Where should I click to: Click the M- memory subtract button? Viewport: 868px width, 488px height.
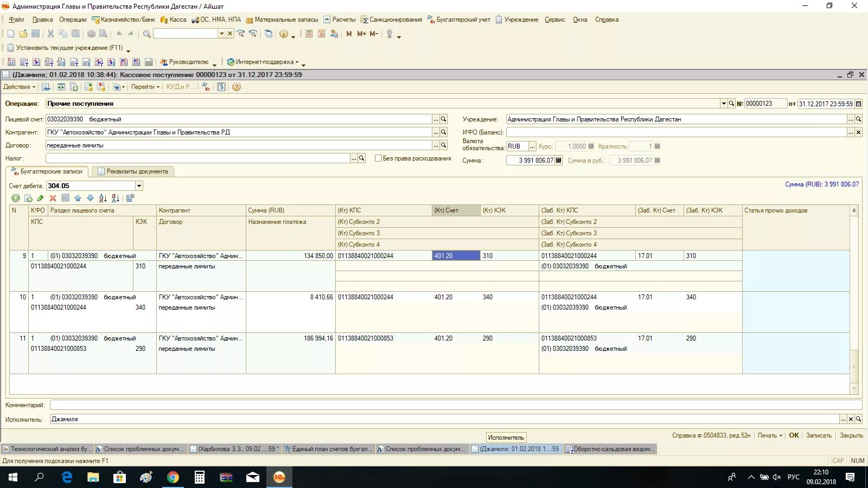tap(374, 34)
